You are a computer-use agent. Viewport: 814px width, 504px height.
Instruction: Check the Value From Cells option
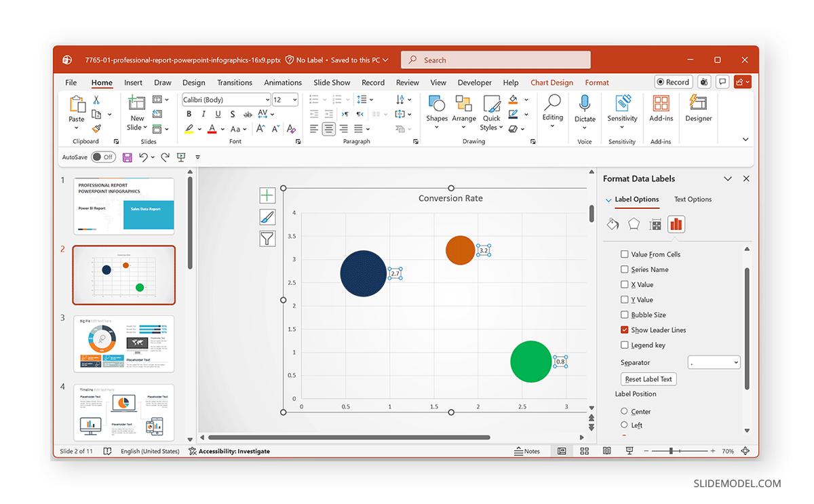point(625,254)
